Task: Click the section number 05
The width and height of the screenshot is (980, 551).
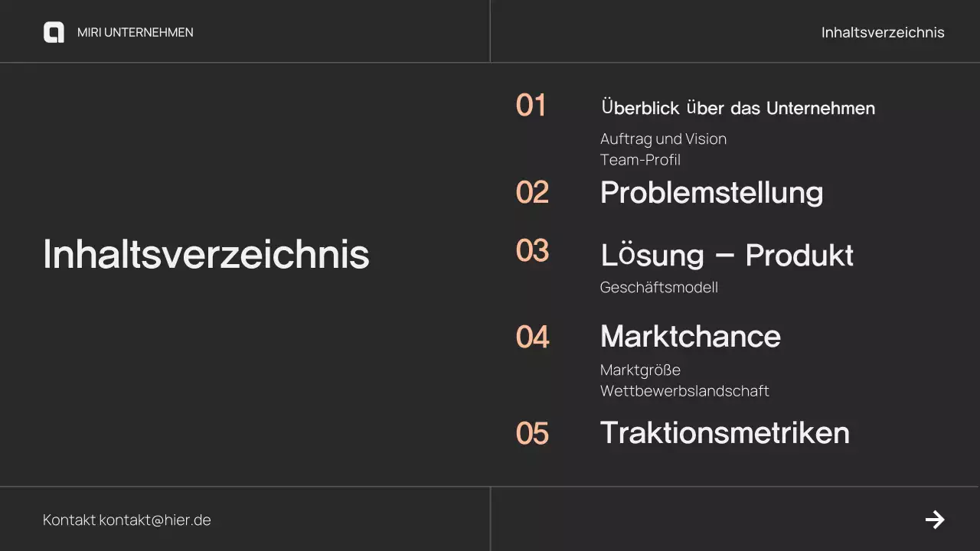Action: [x=532, y=433]
